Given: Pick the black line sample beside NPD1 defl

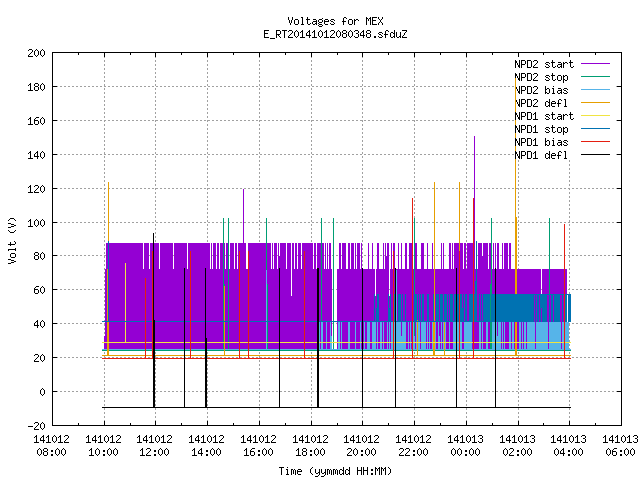Looking at the screenshot, I should (595, 155).
